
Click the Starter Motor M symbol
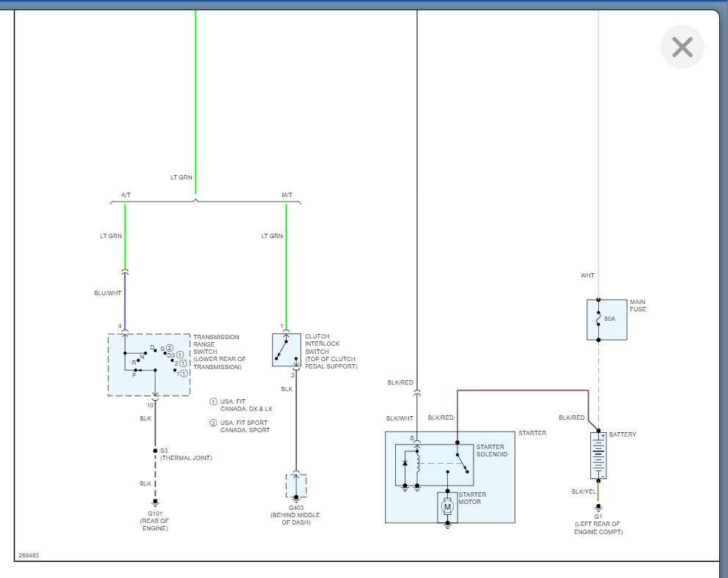(x=447, y=507)
